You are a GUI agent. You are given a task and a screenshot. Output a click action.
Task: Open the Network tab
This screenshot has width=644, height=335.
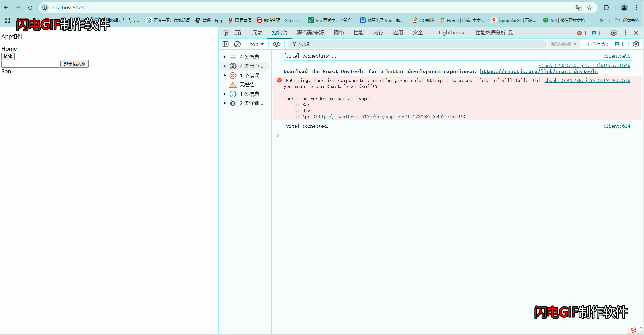point(339,33)
